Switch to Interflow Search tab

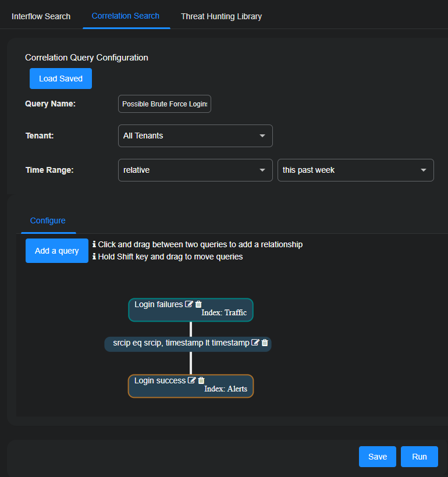tap(41, 16)
